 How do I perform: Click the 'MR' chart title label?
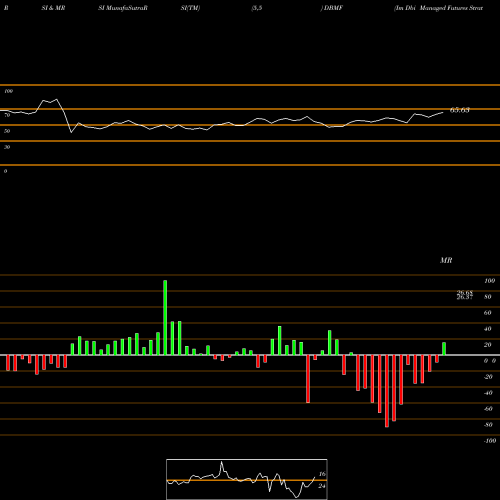click(446, 260)
